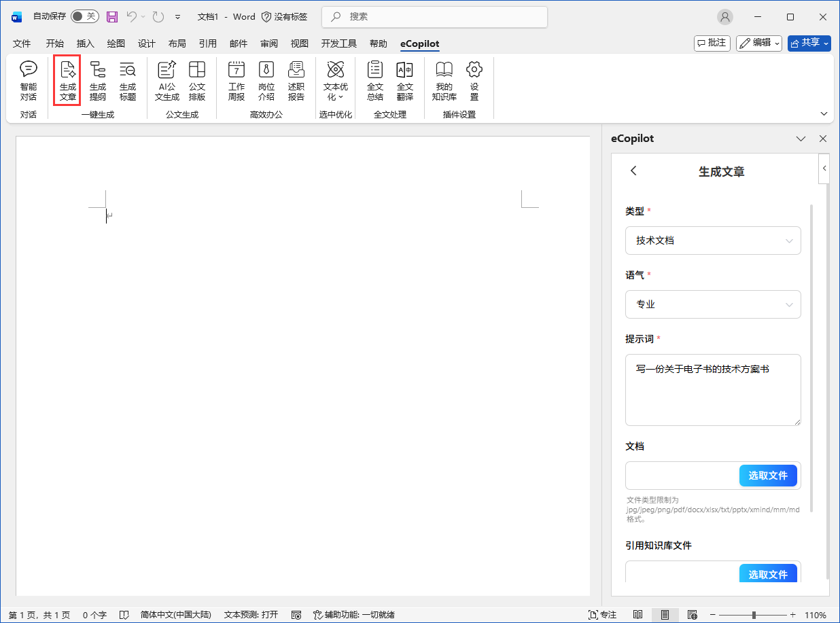Viewport: 840px width, 623px height.
Task: Click the 选取文件 button under 文档
Action: [769, 476]
